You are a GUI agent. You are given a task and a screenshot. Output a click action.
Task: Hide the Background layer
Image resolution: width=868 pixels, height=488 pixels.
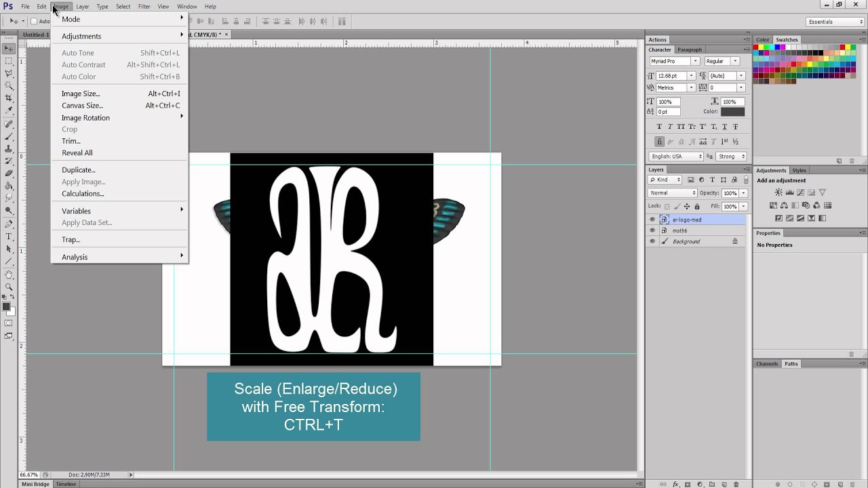coord(652,241)
